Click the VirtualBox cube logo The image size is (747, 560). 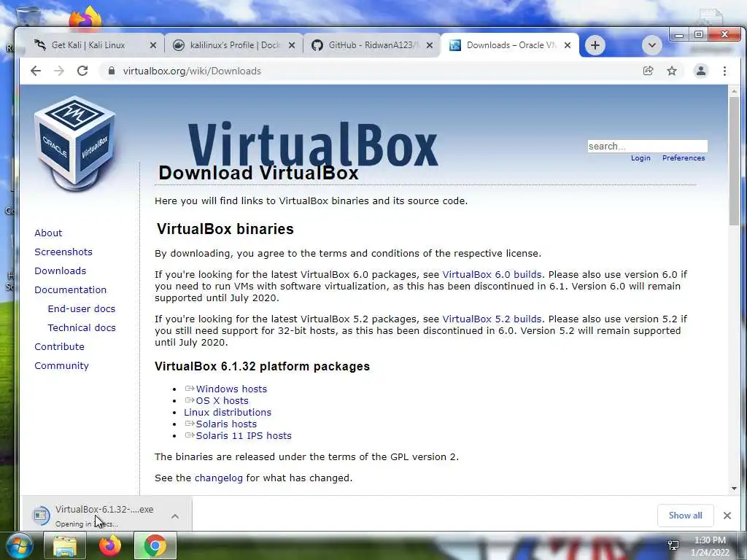pyautogui.click(x=75, y=143)
